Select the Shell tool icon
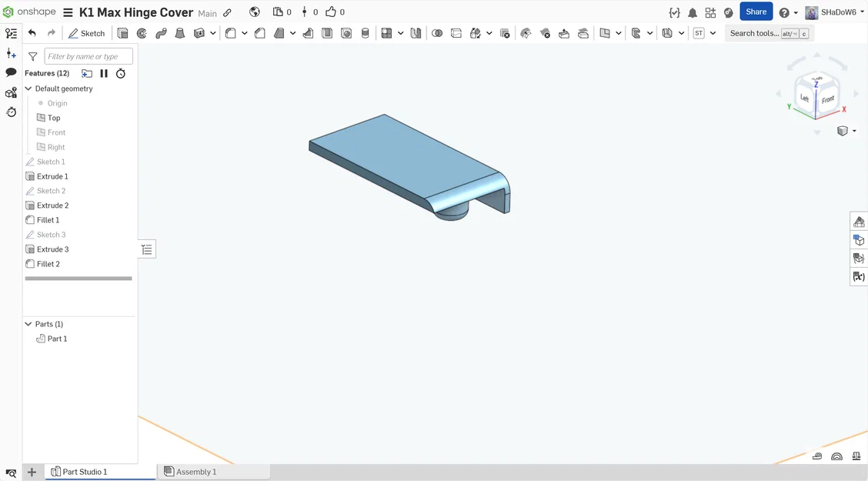The width and height of the screenshot is (868, 481). tap(327, 33)
